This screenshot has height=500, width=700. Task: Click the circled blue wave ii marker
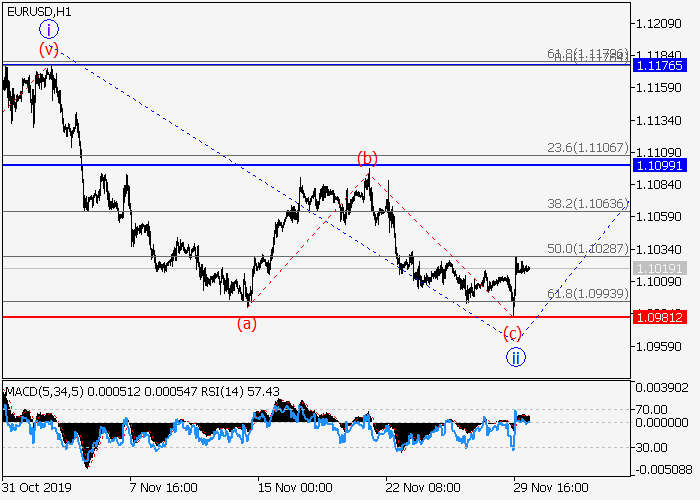pyautogui.click(x=515, y=357)
